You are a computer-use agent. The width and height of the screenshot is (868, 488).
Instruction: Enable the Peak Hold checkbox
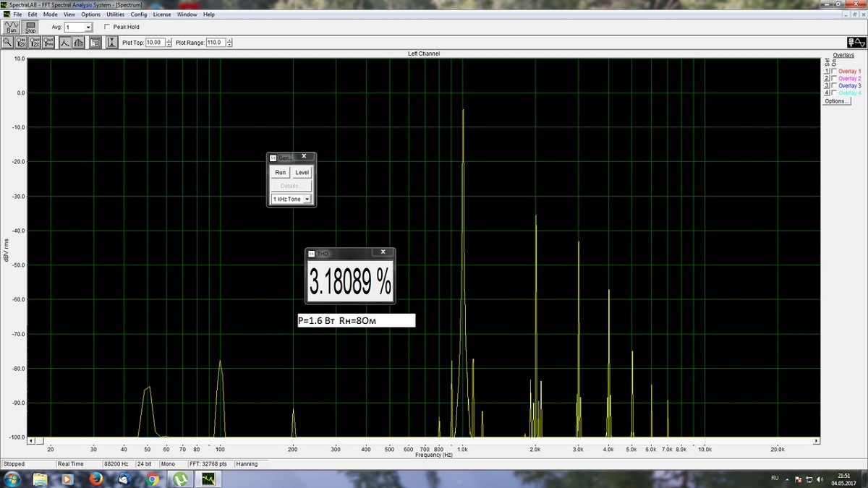click(107, 27)
